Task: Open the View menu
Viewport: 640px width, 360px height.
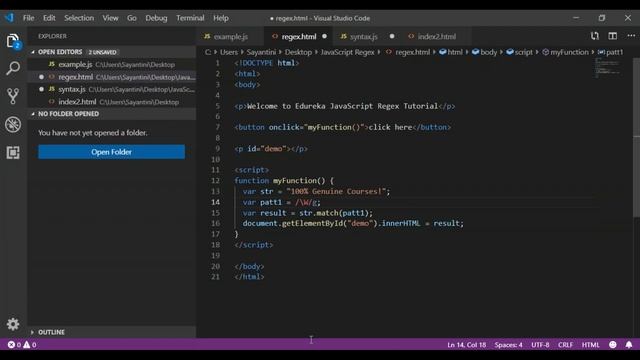Action: [x=110, y=18]
